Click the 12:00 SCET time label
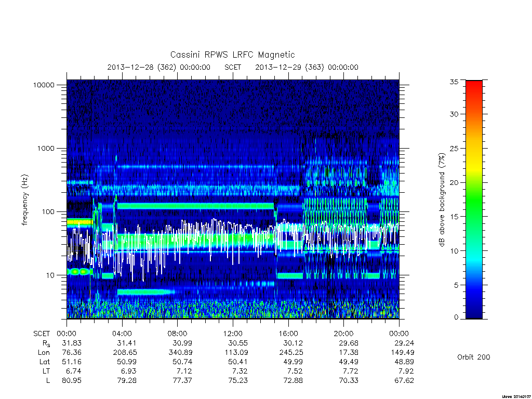This screenshot has width=532, height=399. (x=233, y=334)
